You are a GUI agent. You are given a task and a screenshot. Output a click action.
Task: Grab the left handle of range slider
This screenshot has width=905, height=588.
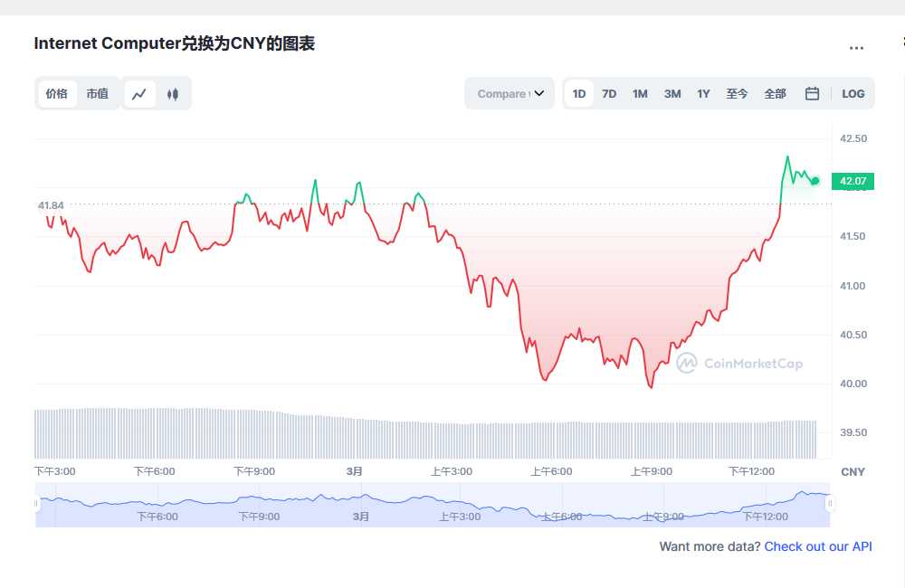coord(36,504)
